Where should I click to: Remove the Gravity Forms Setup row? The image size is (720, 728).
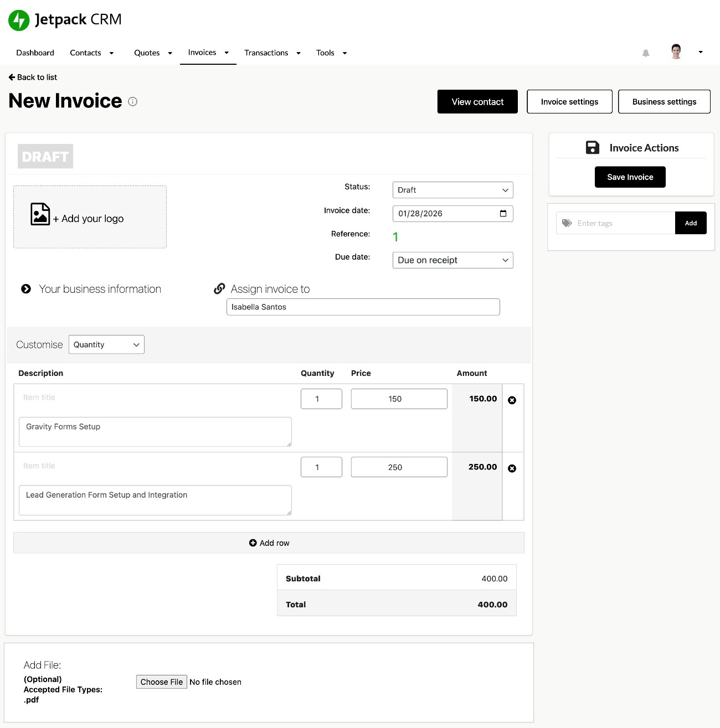click(x=512, y=400)
